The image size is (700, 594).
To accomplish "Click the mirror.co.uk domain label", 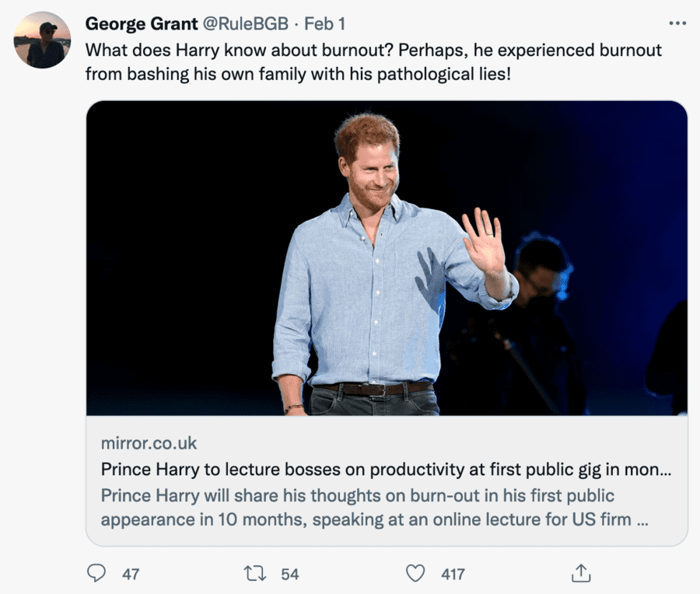I will click(149, 444).
